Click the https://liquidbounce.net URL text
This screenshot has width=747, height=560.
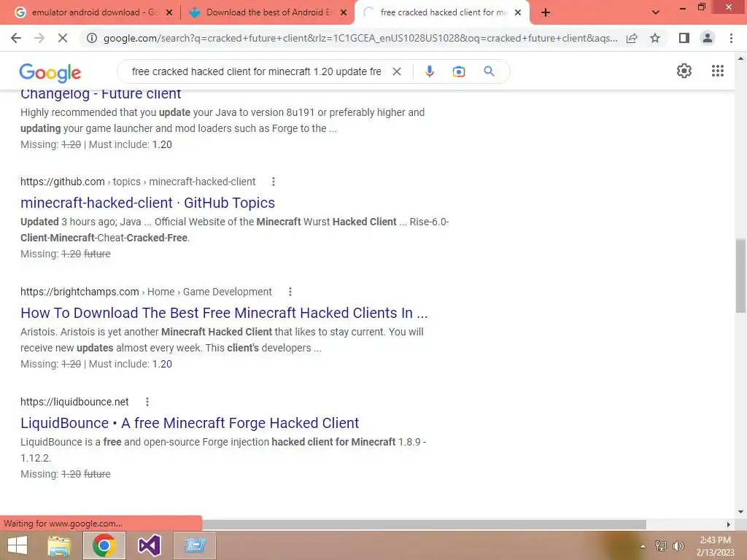tap(74, 402)
